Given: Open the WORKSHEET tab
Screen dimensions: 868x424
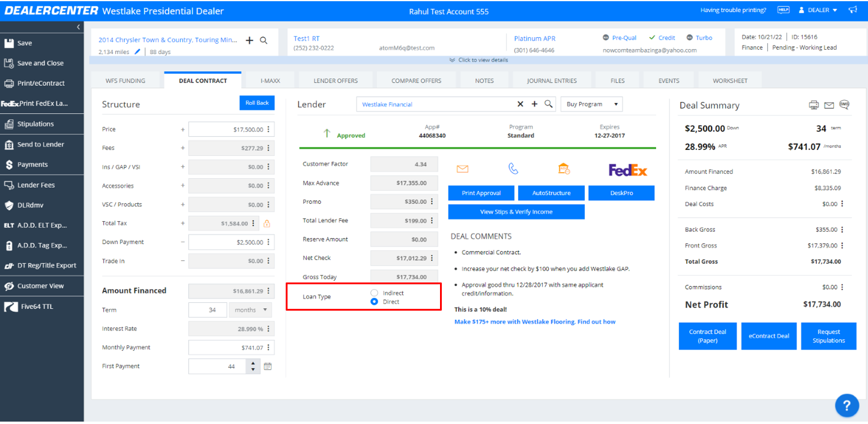Looking at the screenshot, I should [x=730, y=81].
